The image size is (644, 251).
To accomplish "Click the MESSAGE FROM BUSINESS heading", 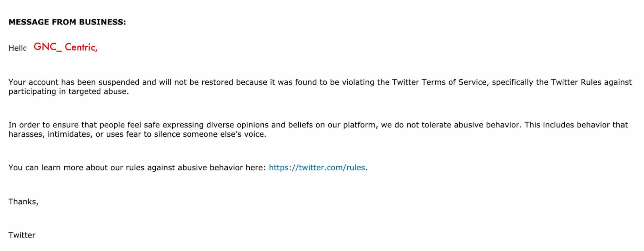I will pyautogui.click(x=67, y=22).
